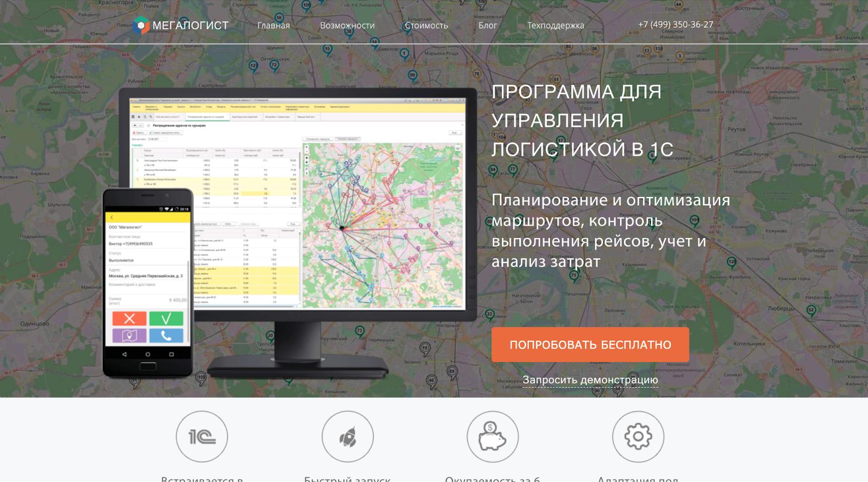
Task: Tap the green checkmark button on phone
Action: tap(166, 318)
